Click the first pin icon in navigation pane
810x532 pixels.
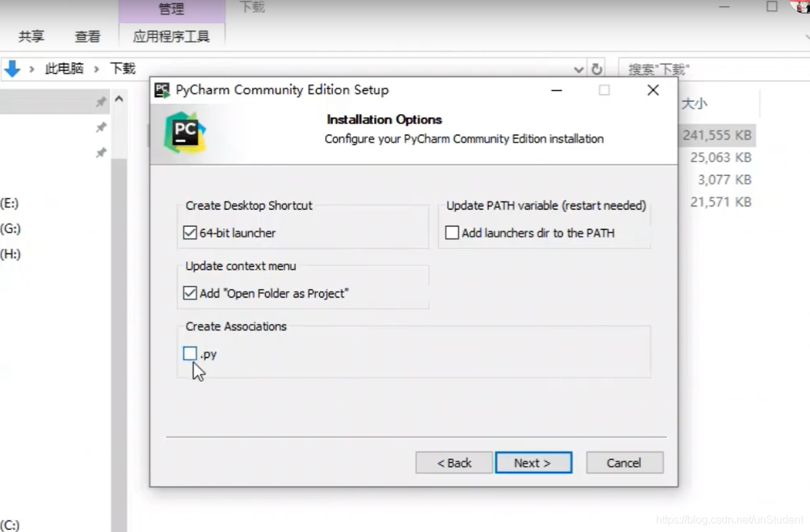101,102
